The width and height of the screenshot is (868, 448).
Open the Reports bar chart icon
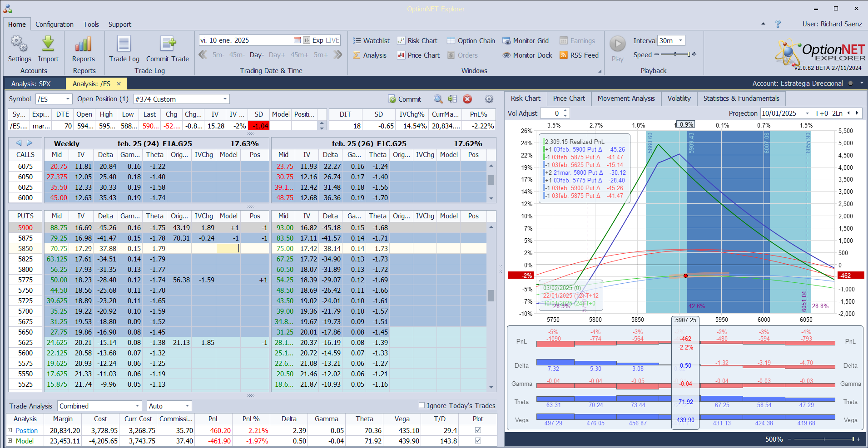tap(84, 44)
